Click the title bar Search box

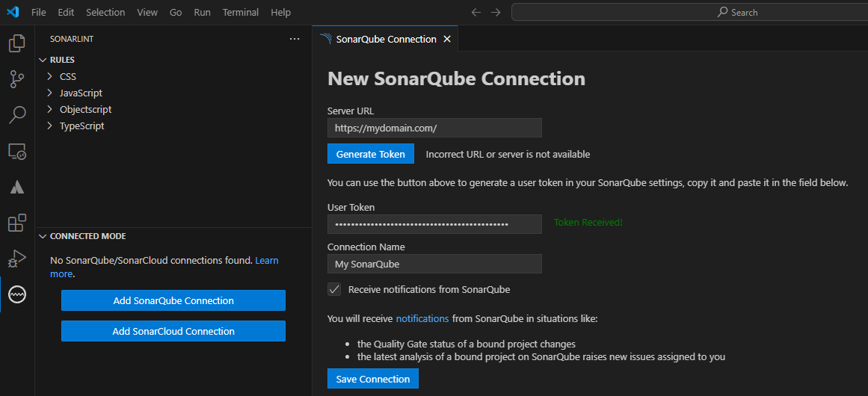[690, 12]
